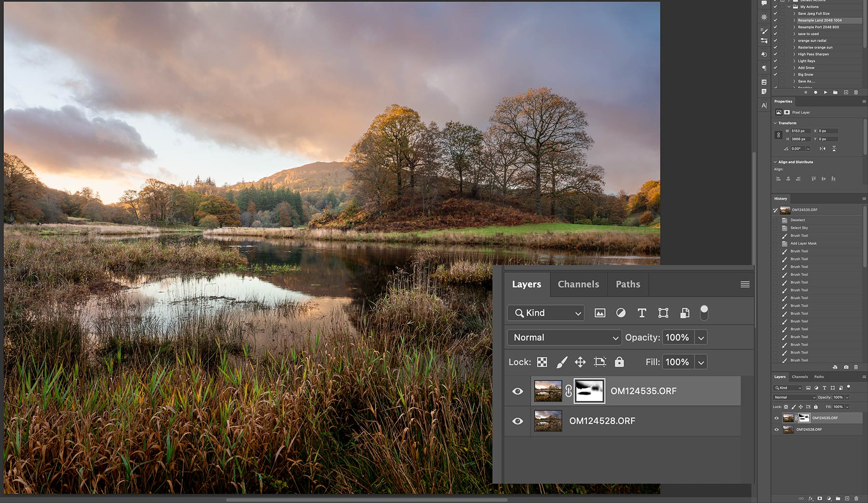Click the lock all icon in enlarged Layers panel
868x503 pixels.
(x=619, y=362)
